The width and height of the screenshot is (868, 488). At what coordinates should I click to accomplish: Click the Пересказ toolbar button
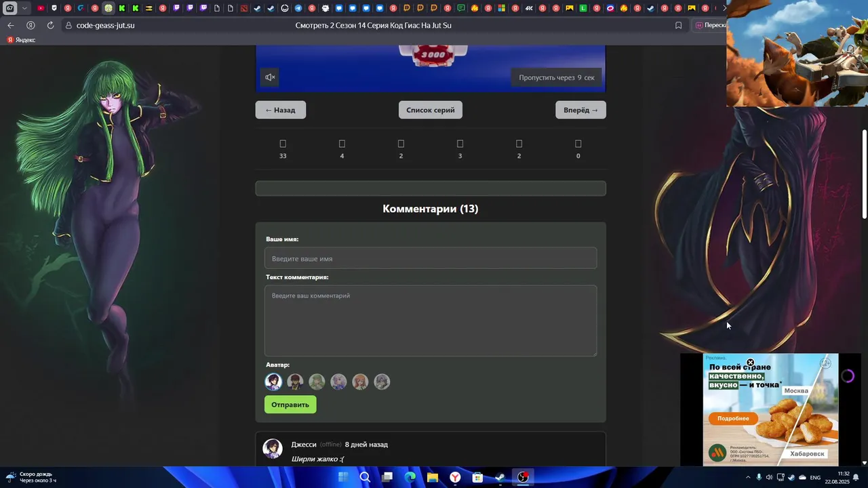(710, 25)
